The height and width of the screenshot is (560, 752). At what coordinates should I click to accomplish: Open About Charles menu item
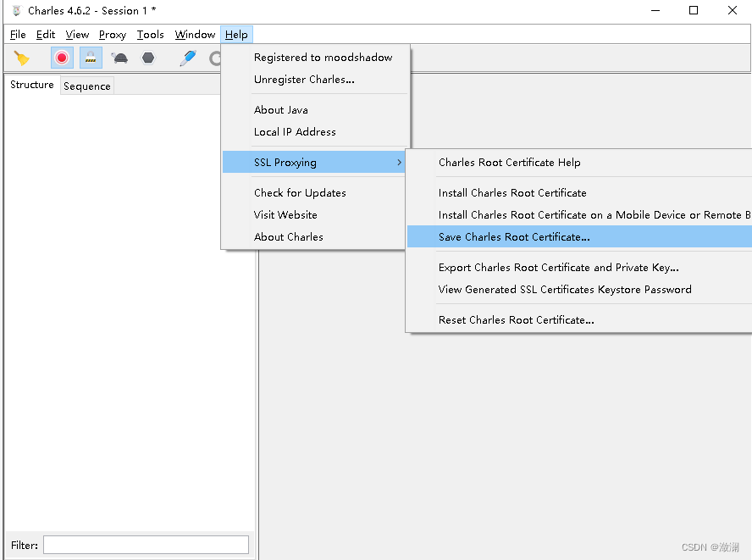[314, 237]
